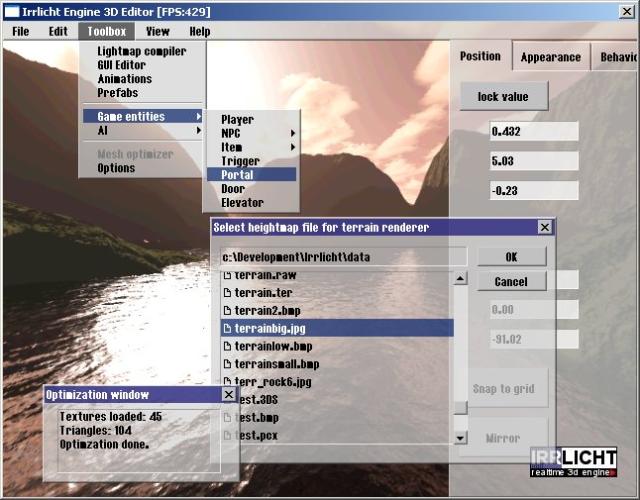Viewport: 640px width, 500px height.
Task: Click the Mirror button
Action: (x=503, y=438)
